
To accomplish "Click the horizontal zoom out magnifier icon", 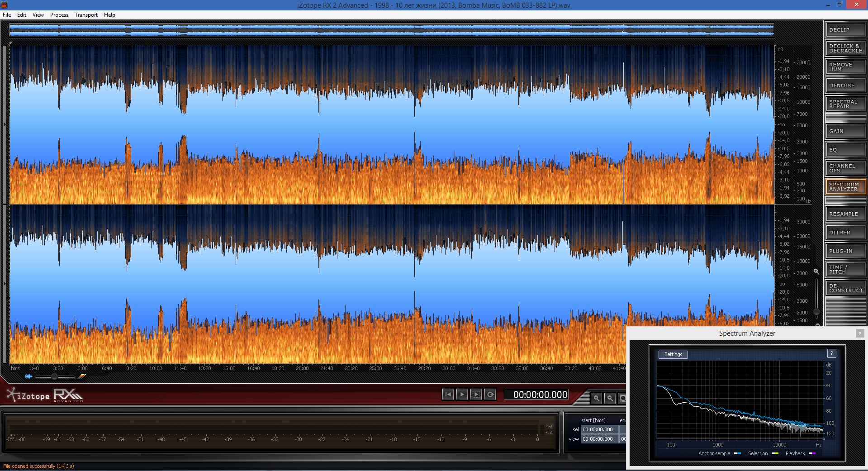I will [610, 398].
